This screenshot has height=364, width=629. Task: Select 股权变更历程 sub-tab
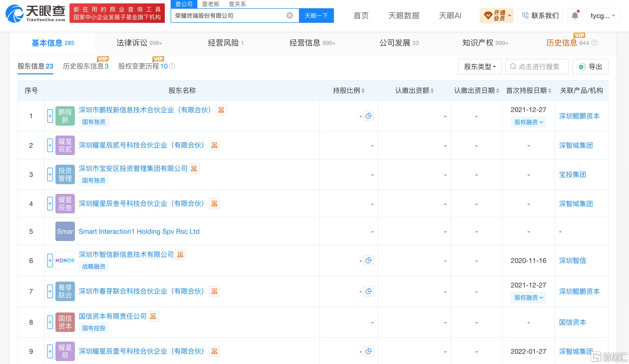pyautogui.click(x=143, y=66)
